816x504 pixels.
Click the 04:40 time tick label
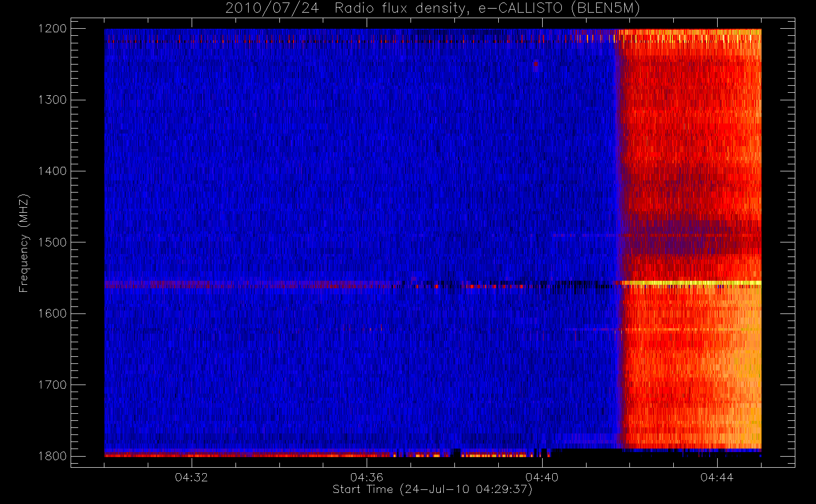click(x=542, y=477)
